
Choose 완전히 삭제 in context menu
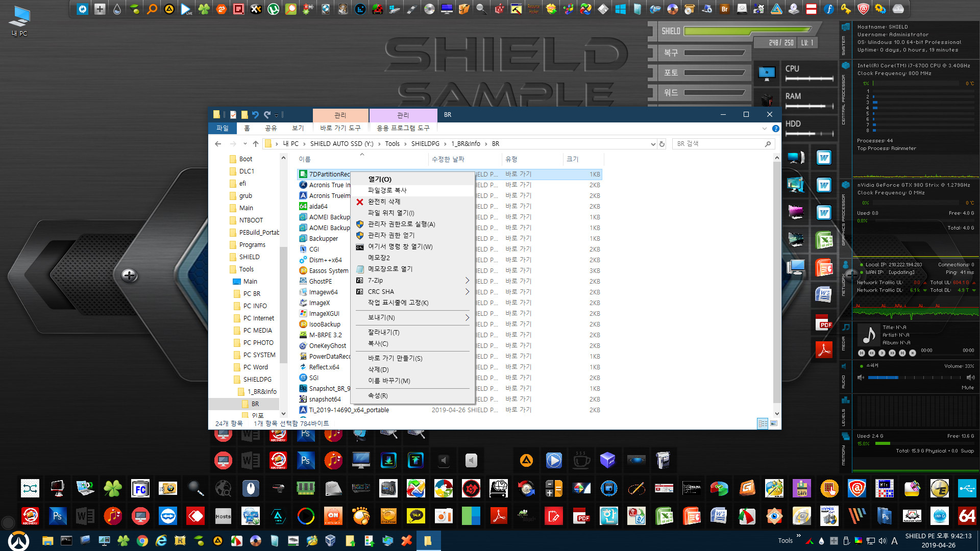pos(413,202)
